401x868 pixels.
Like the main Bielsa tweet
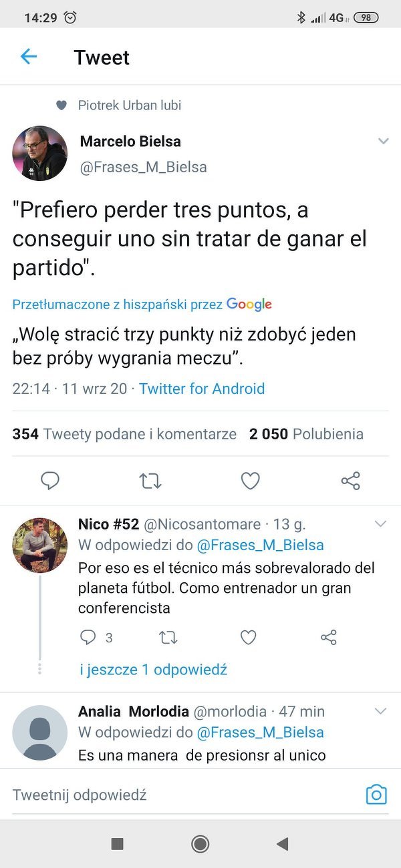coord(250,481)
